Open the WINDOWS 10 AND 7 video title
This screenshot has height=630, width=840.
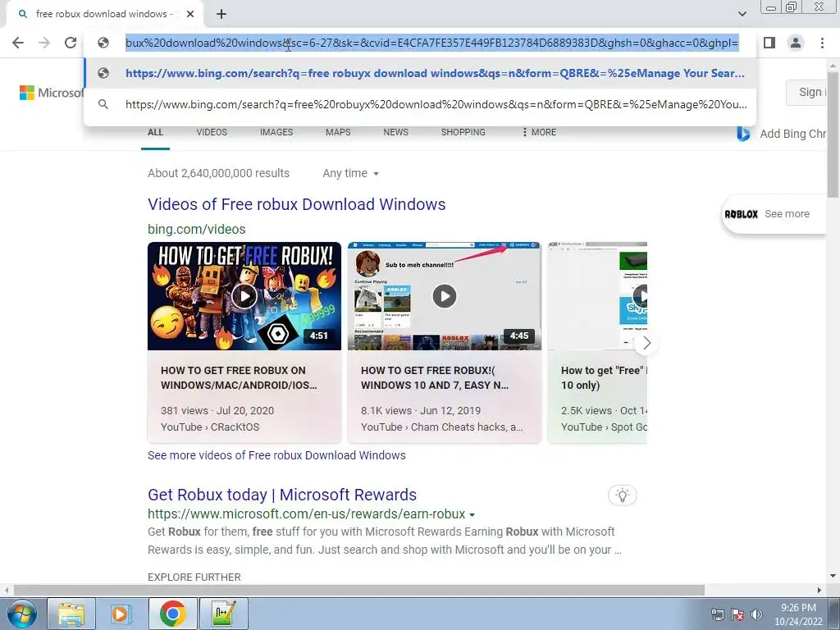pyautogui.click(x=435, y=377)
